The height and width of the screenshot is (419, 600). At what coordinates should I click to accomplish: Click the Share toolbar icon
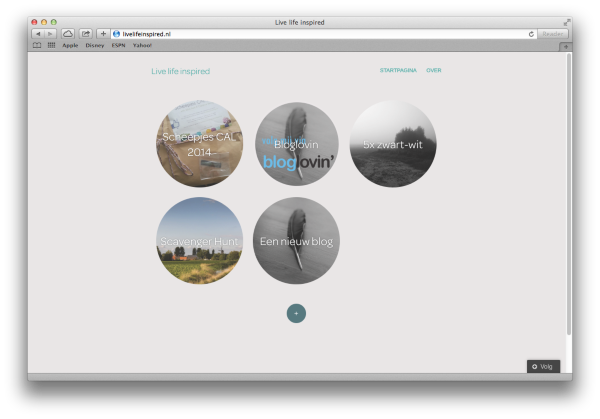click(x=86, y=34)
